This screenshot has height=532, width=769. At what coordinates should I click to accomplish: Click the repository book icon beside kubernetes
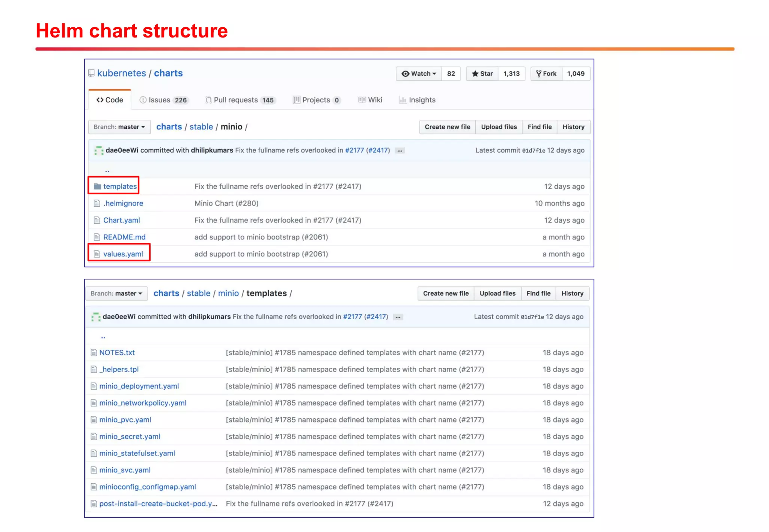[91, 73]
